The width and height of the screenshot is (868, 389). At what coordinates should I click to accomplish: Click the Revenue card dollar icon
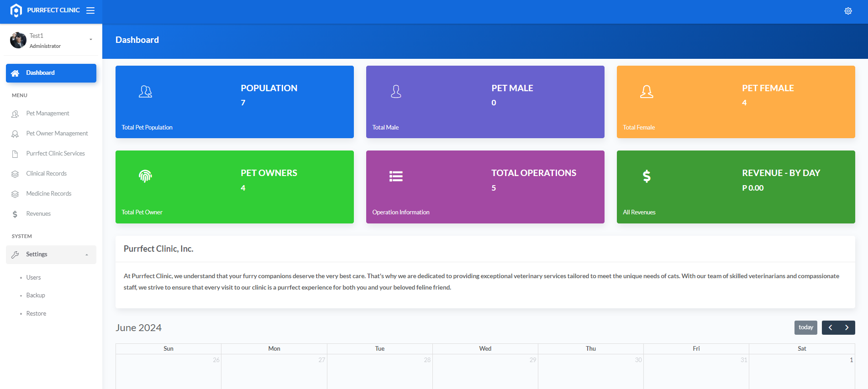point(647,176)
